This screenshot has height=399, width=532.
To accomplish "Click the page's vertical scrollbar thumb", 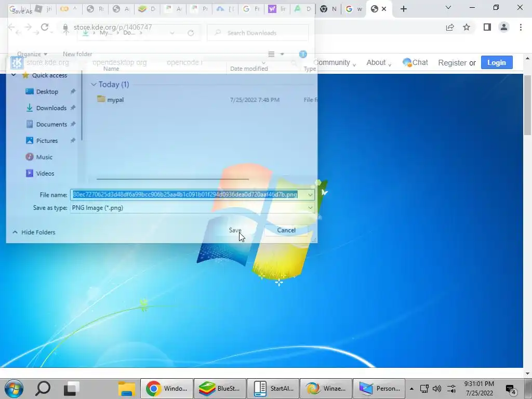I will coord(527,105).
